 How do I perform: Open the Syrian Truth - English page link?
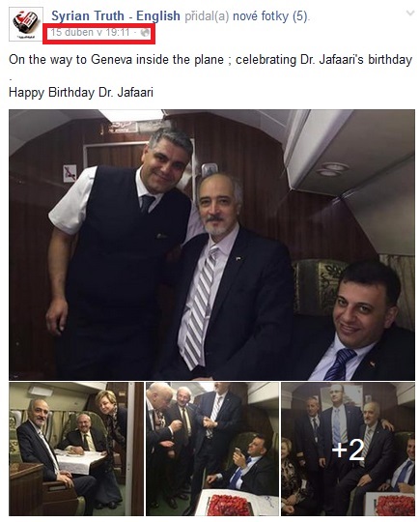(x=116, y=15)
